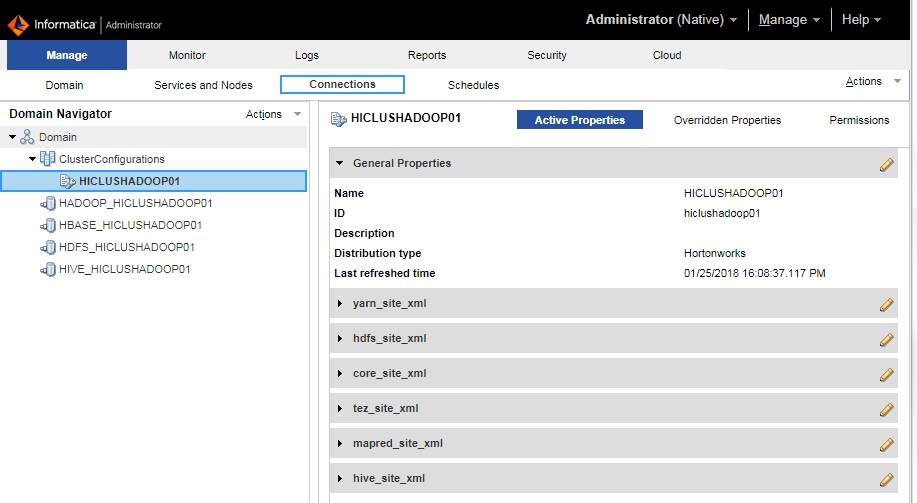
Task: Open the Overridden Properties view
Action: pyautogui.click(x=727, y=120)
